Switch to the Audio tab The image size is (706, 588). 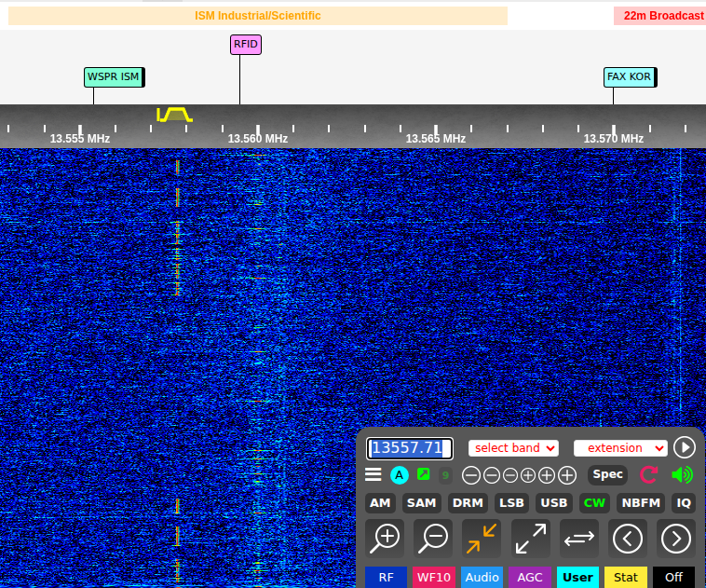[482, 577]
